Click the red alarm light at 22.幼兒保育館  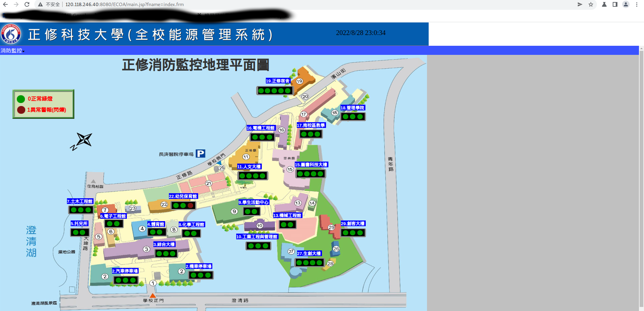pos(190,205)
